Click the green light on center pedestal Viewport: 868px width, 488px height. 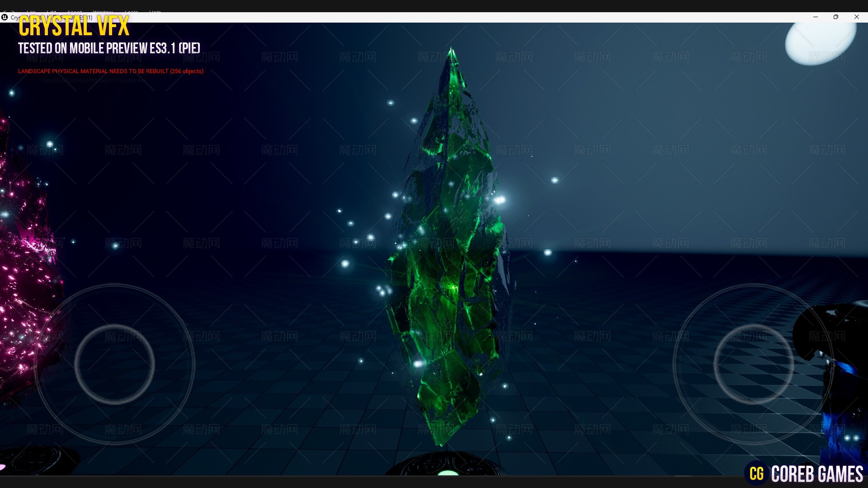pyautogui.click(x=448, y=473)
